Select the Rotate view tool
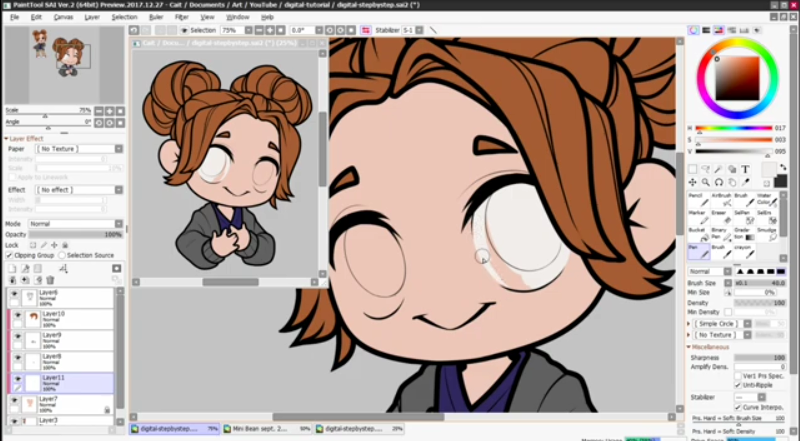The width and height of the screenshot is (800, 441). click(719, 182)
